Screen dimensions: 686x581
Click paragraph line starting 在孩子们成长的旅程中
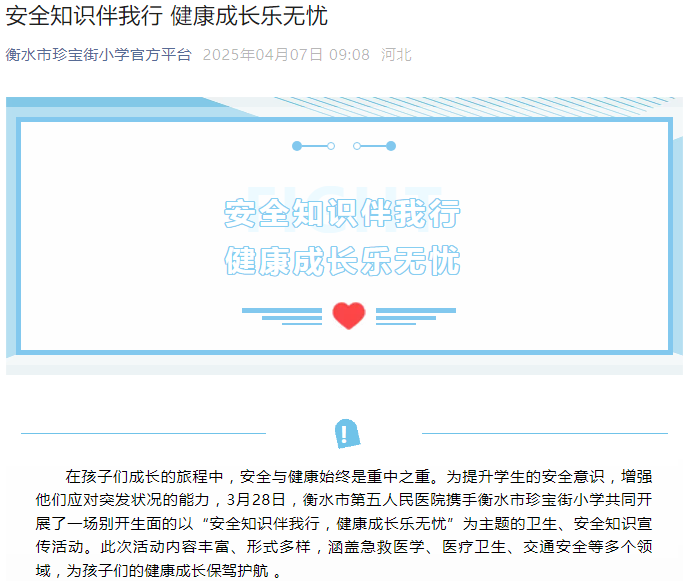tap(359, 476)
